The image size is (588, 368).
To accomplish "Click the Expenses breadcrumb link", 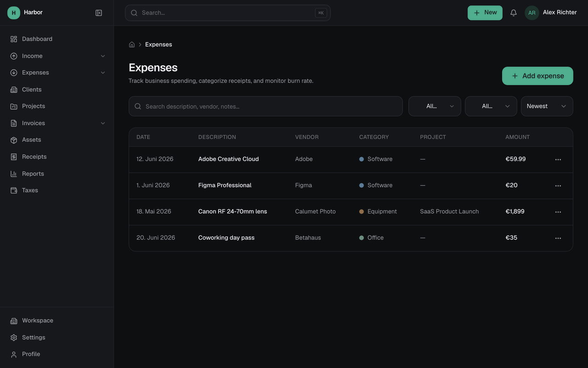I will [158, 45].
